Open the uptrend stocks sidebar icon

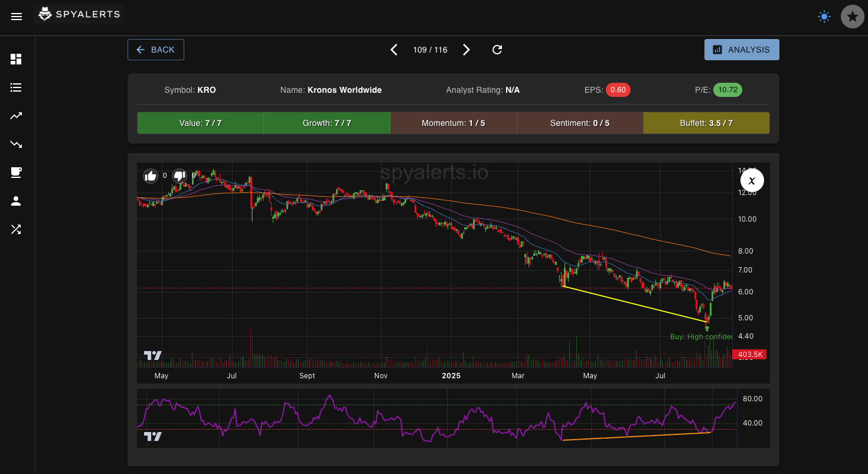coord(16,116)
